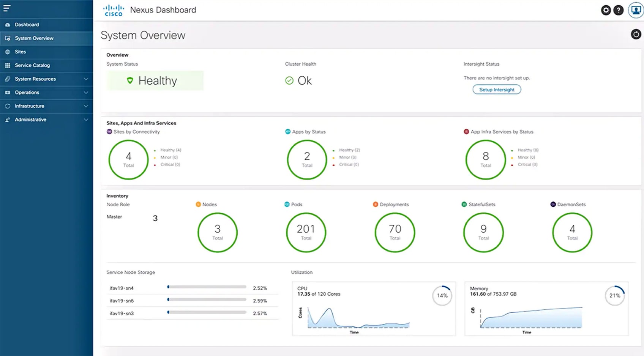Open the Administrative menu item
Viewport: 644px width, 356px height.
pos(46,120)
